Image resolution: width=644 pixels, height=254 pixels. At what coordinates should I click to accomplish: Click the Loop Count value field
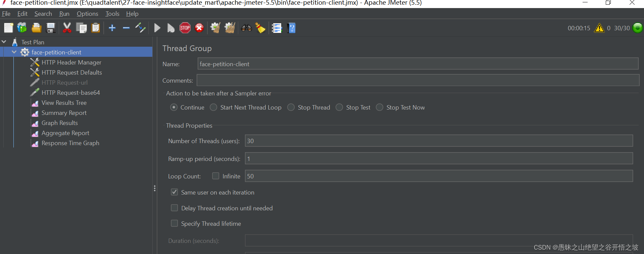click(439, 176)
